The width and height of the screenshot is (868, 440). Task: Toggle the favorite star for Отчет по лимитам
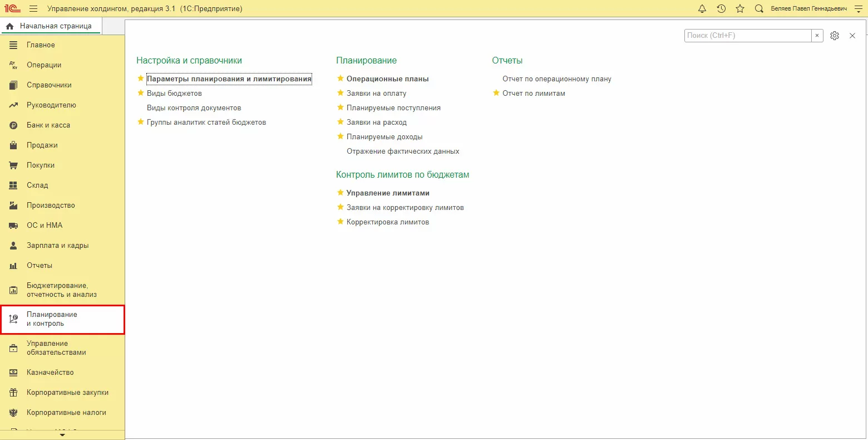[x=496, y=93]
